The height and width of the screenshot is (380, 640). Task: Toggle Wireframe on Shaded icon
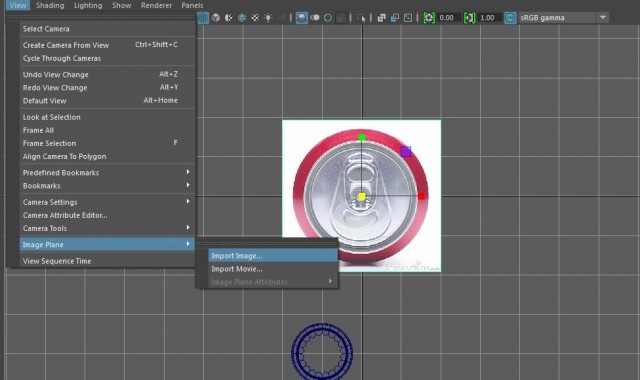coord(242,18)
